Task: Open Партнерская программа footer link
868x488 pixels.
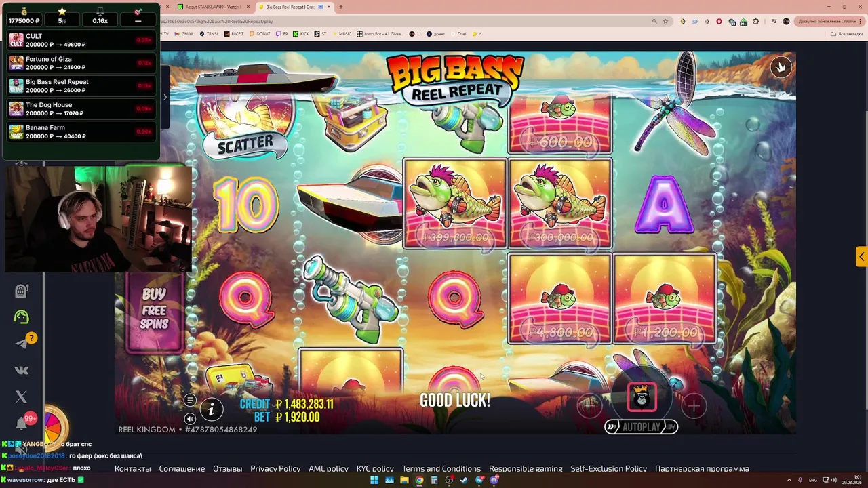Action: tap(702, 468)
